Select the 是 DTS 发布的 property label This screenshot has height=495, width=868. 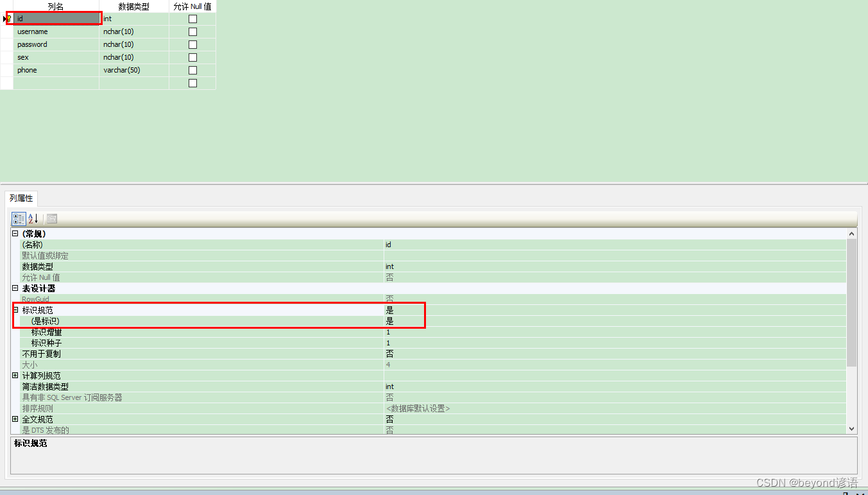click(46, 430)
